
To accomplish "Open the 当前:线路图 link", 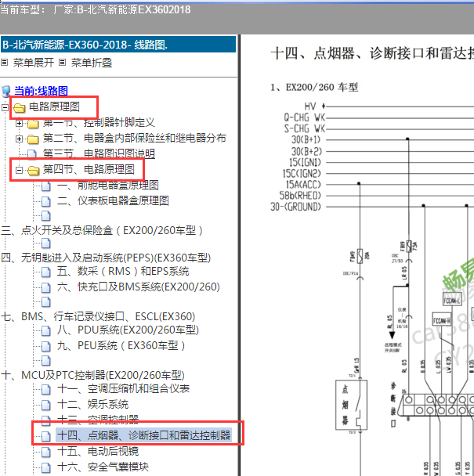I will tap(41, 91).
